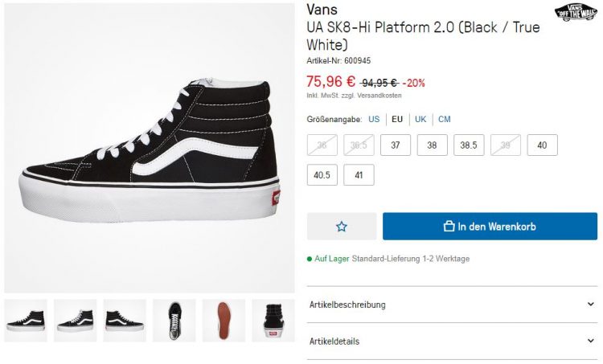Switch size display to CM
Viewport: 603px width, 364px height.
[444, 119]
